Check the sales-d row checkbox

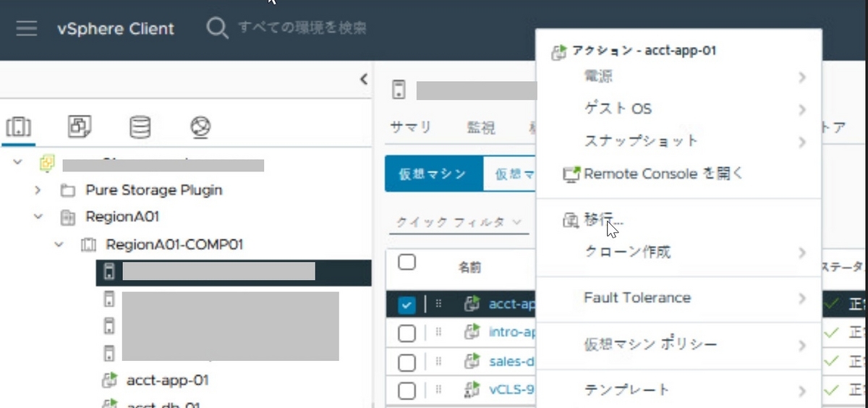(x=407, y=362)
